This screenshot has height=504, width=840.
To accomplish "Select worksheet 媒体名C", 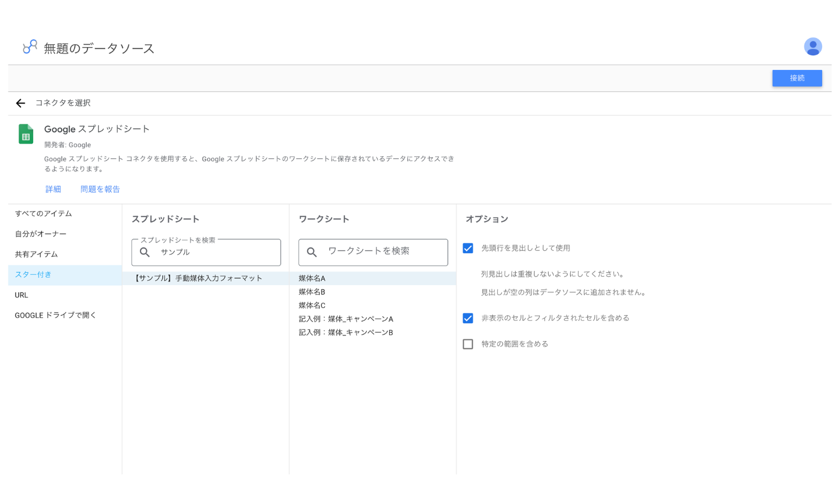I will [x=373, y=305].
